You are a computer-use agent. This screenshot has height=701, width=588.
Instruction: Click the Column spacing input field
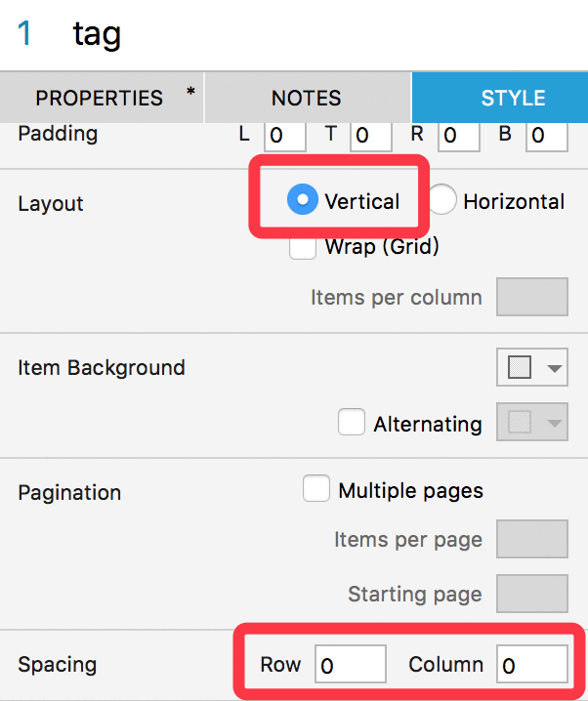tap(532, 664)
